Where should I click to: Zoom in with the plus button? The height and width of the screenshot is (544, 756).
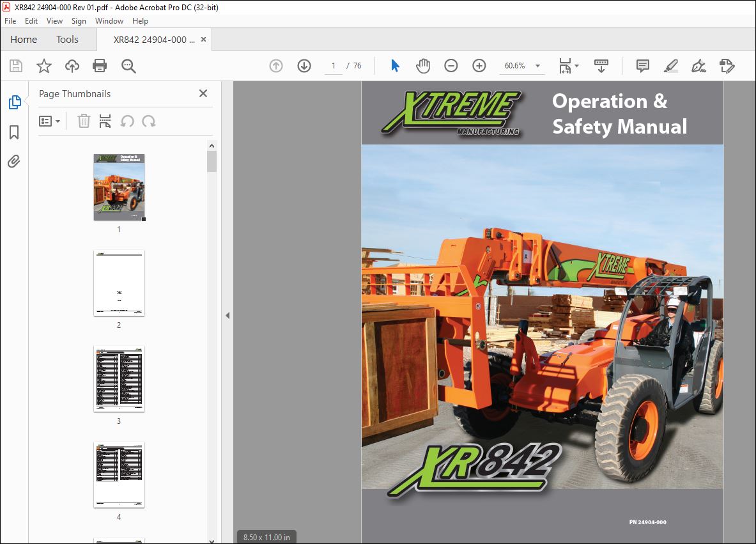click(479, 66)
